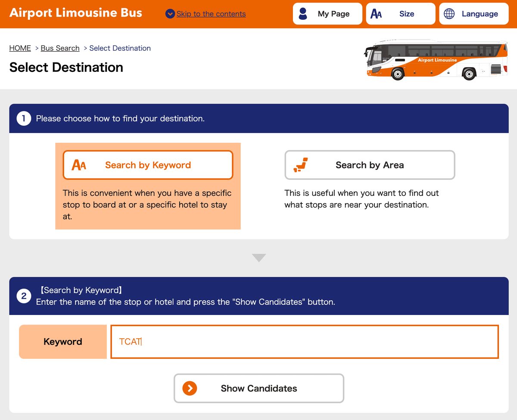Click the AA text size icon
The height and width of the screenshot is (420, 517).
[x=376, y=14]
